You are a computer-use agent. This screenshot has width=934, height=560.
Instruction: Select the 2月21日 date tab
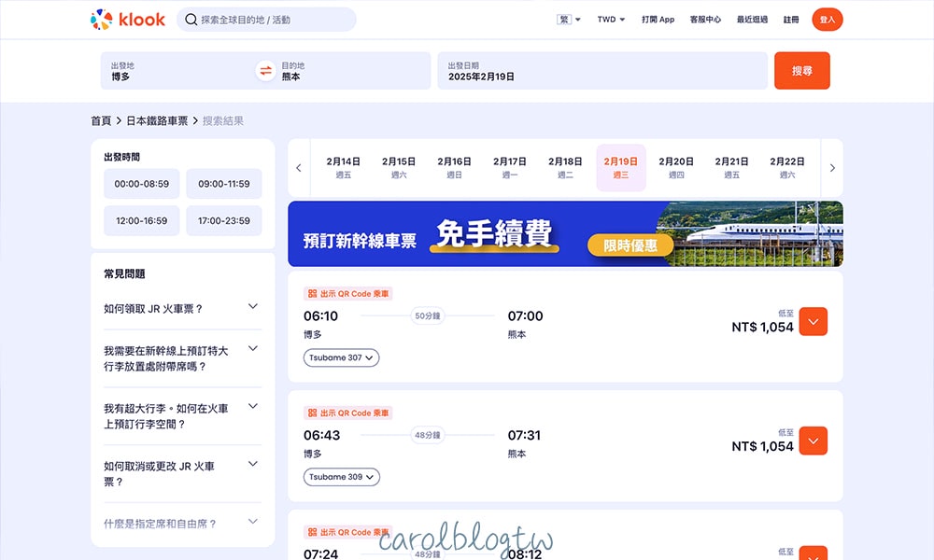731,168
